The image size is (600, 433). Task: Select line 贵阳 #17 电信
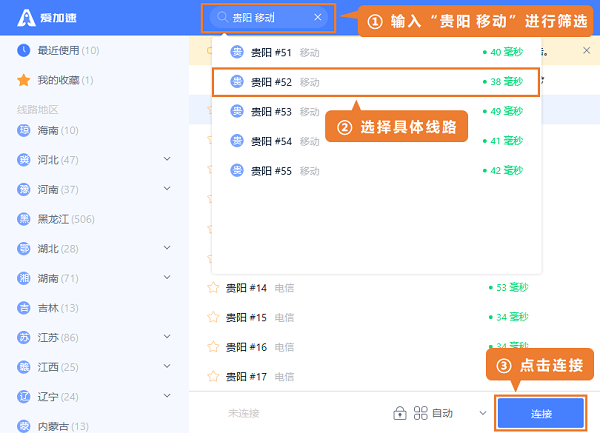(x=394, y=377)
